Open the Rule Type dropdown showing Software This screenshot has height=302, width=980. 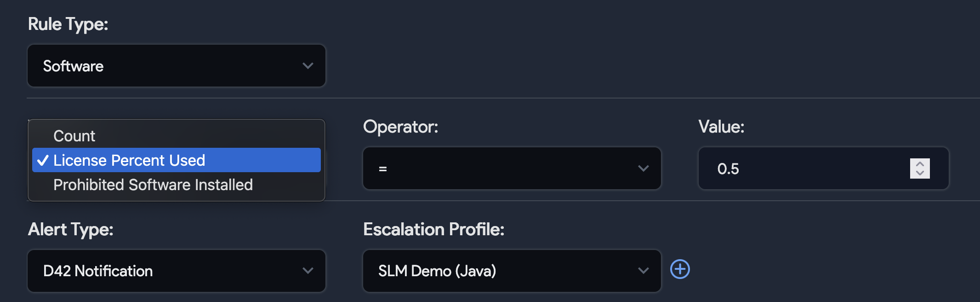(x=176, y=66)
